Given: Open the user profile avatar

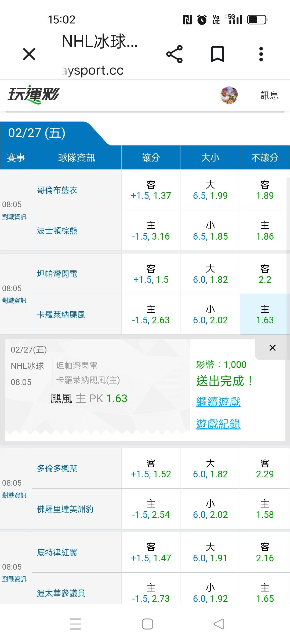Looking at the screenshot, I should point(229,95).
